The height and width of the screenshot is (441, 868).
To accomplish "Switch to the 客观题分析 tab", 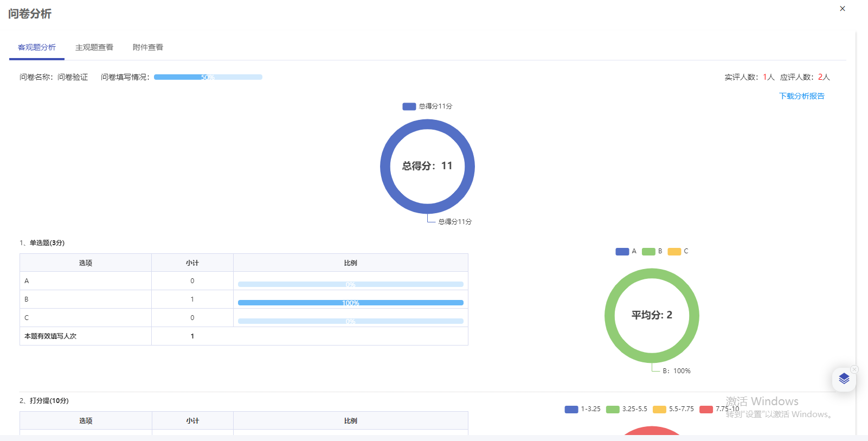I will pos(37,48).
